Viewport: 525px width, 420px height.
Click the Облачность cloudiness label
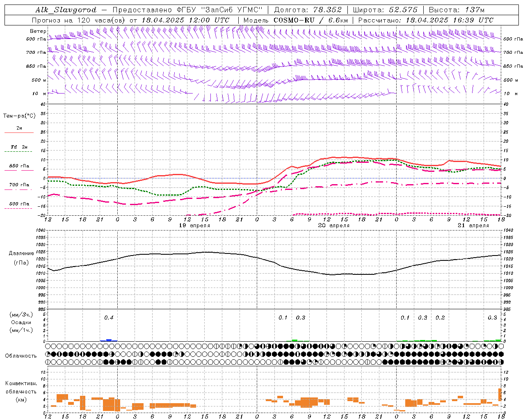pos(21,356)
